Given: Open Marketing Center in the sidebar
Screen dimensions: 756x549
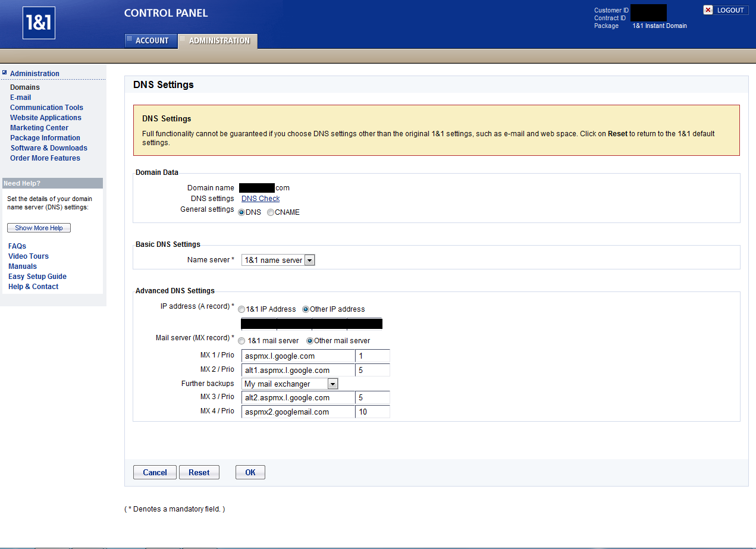Looking at the screenshot, I should click(39, 128).
